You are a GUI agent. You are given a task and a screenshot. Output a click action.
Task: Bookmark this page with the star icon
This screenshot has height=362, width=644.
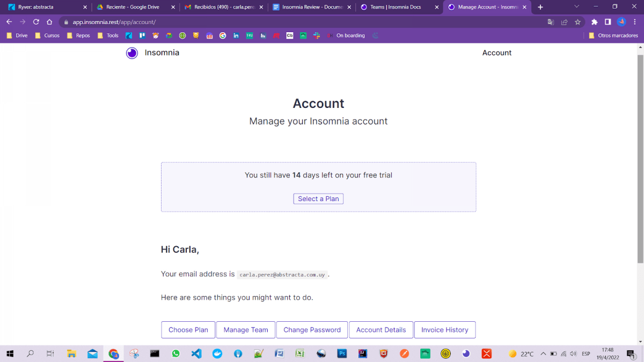click(577, 22)
